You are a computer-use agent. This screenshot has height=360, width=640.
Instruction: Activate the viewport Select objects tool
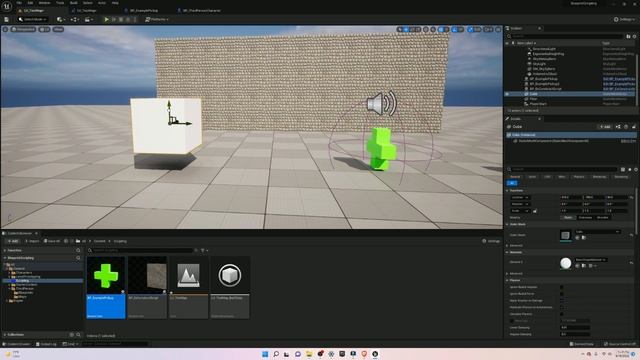400,29
